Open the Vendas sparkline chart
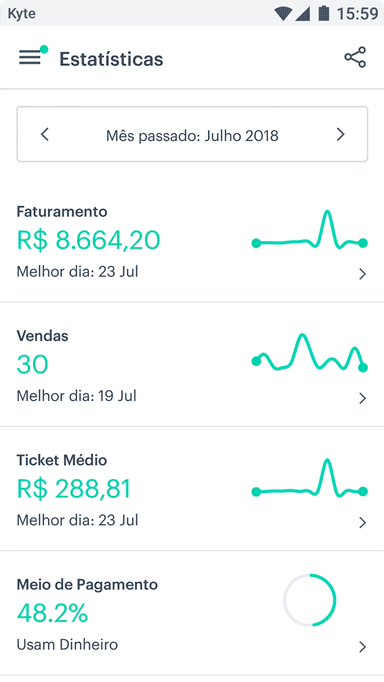Image resolution: width=384 pixels, height=682 pixels. point(310,353)
